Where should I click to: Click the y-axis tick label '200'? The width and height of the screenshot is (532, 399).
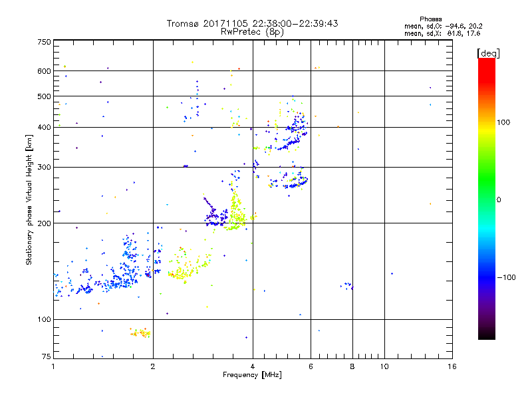(x=44, y=223)
